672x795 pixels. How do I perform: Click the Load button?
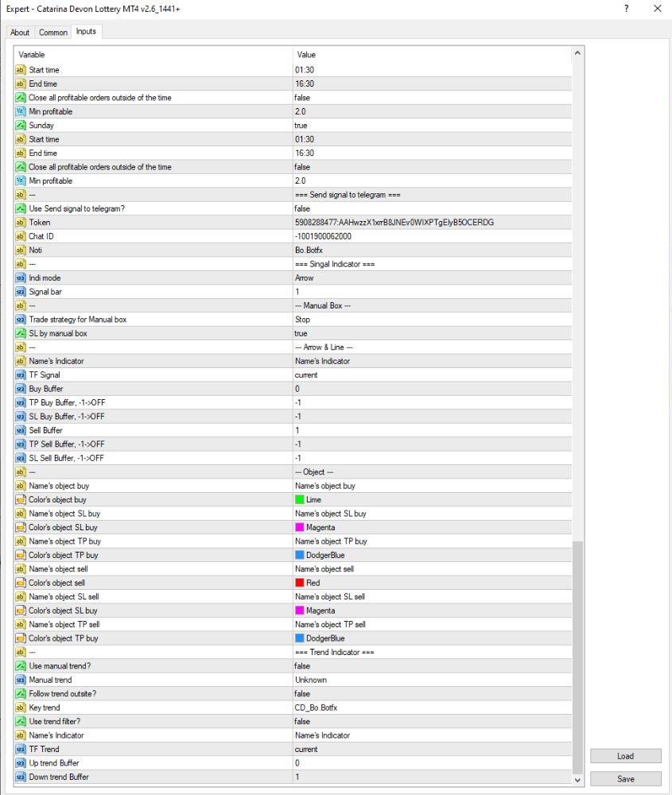(625, 756)
